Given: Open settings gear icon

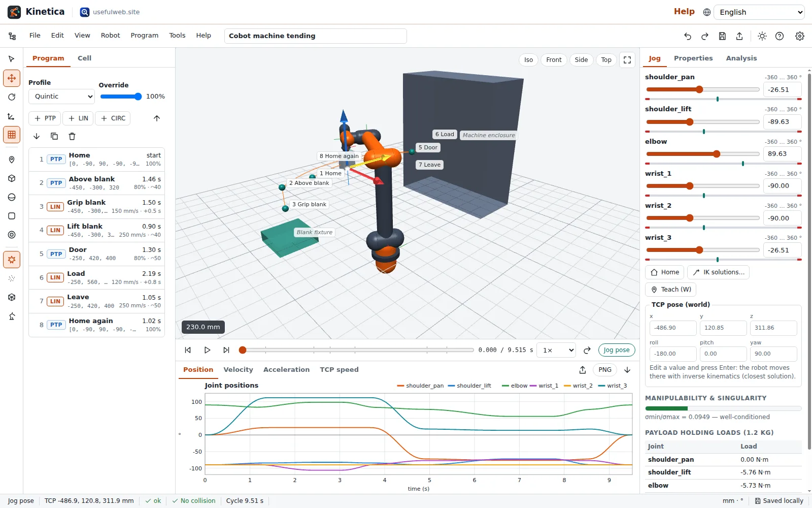Looking at the screenshot, I should [x=800, y=36].
